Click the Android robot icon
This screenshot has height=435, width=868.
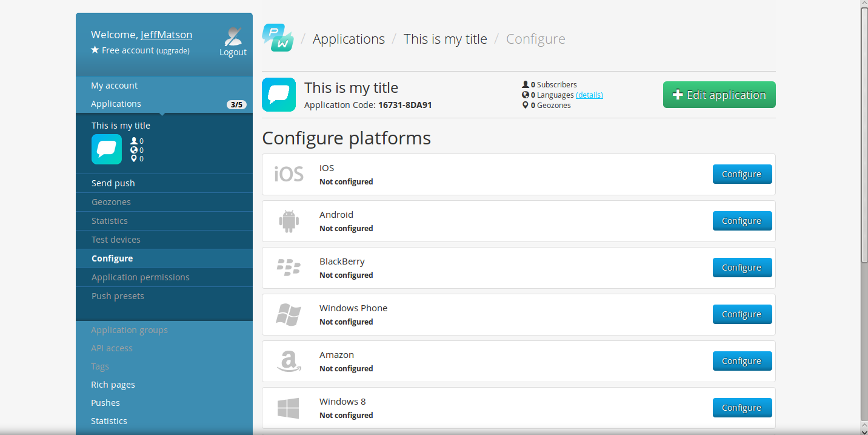289,221
